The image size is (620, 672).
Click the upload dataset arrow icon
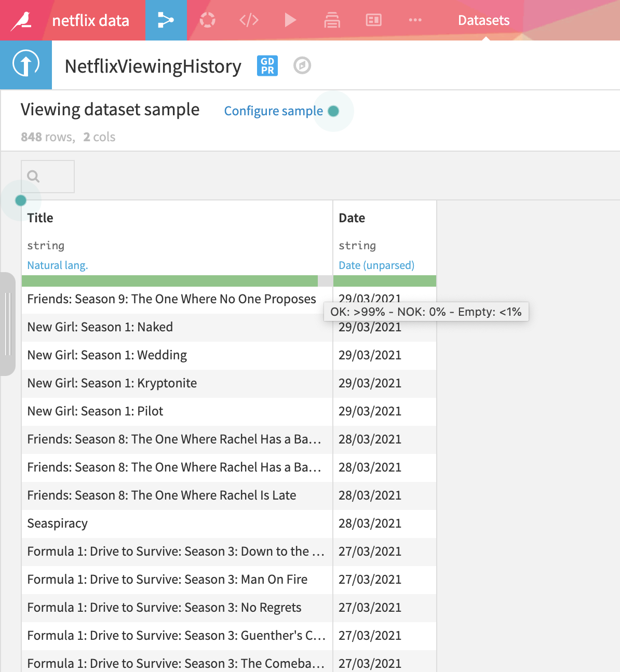click(x=26, y=65)
